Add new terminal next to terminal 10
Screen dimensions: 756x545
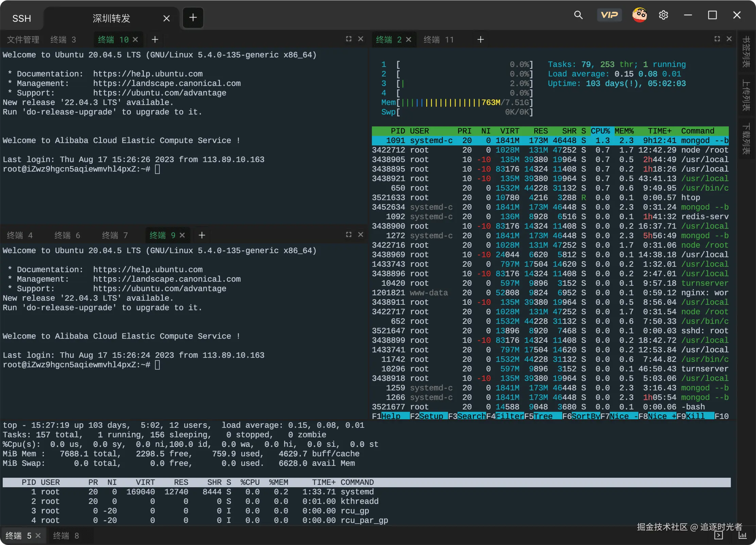[155, 40]
